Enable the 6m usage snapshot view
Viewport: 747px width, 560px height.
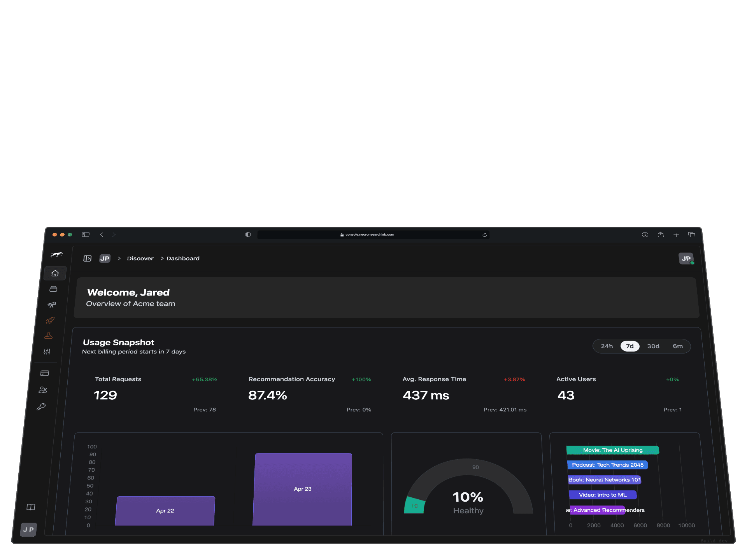click(x=677, y=346)
